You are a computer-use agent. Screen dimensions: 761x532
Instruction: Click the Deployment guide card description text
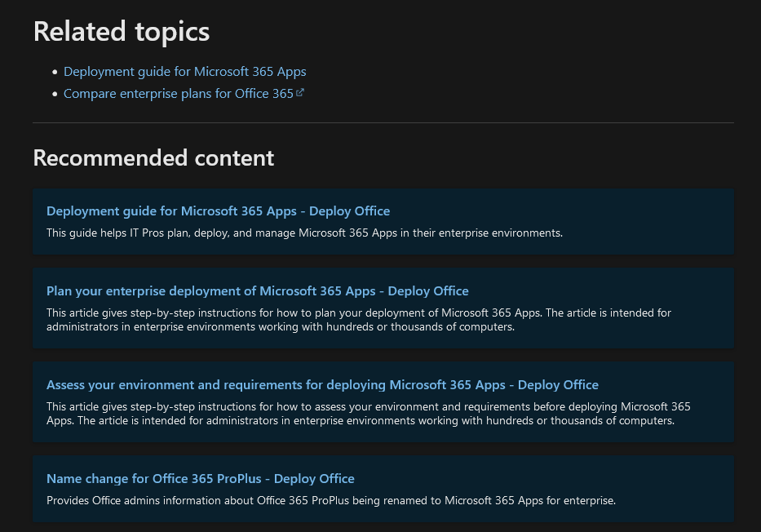tap(304, 233)
